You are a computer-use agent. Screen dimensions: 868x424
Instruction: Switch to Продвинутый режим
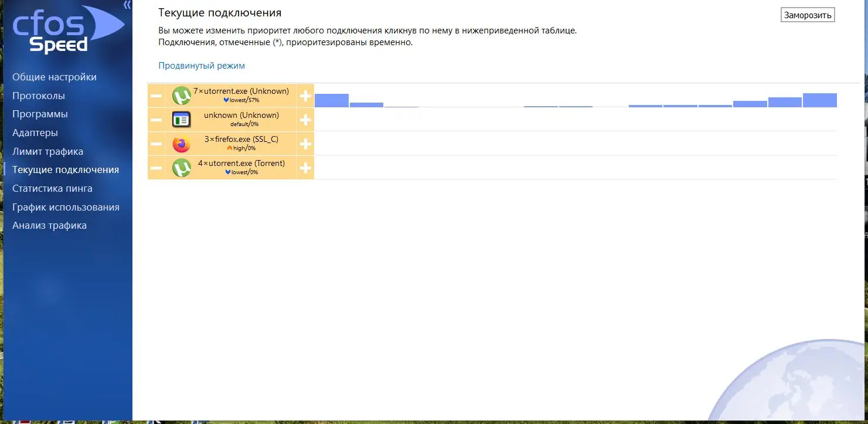click(202, 66)
